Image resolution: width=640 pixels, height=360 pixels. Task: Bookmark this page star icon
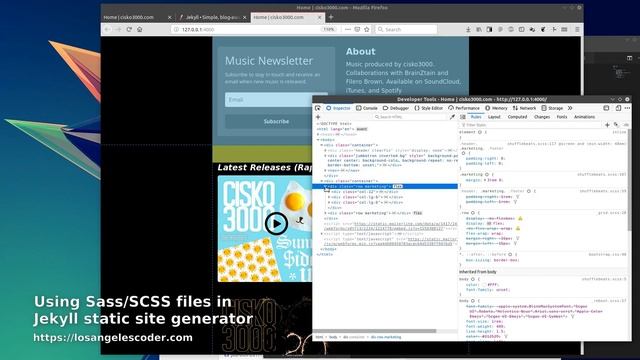(x=367, y=29)
